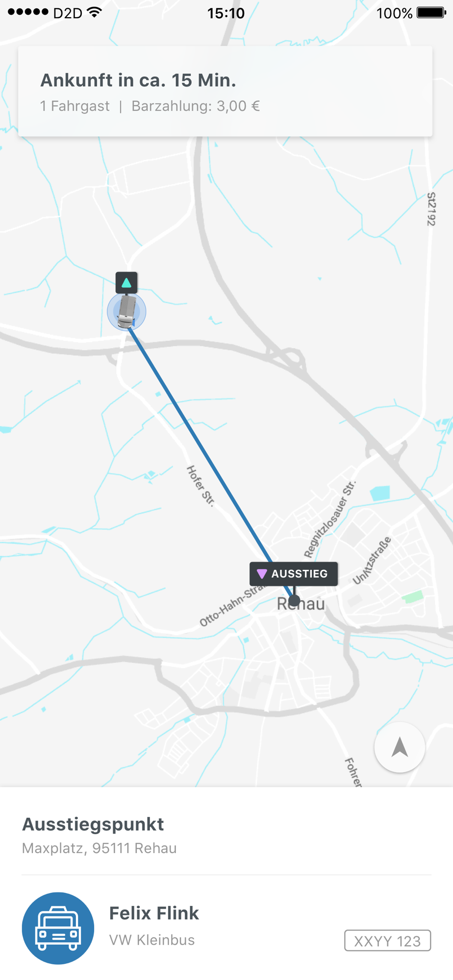Tap the blue taxi driver avatar
453x980 pixels.
click(x=58, y=928)
